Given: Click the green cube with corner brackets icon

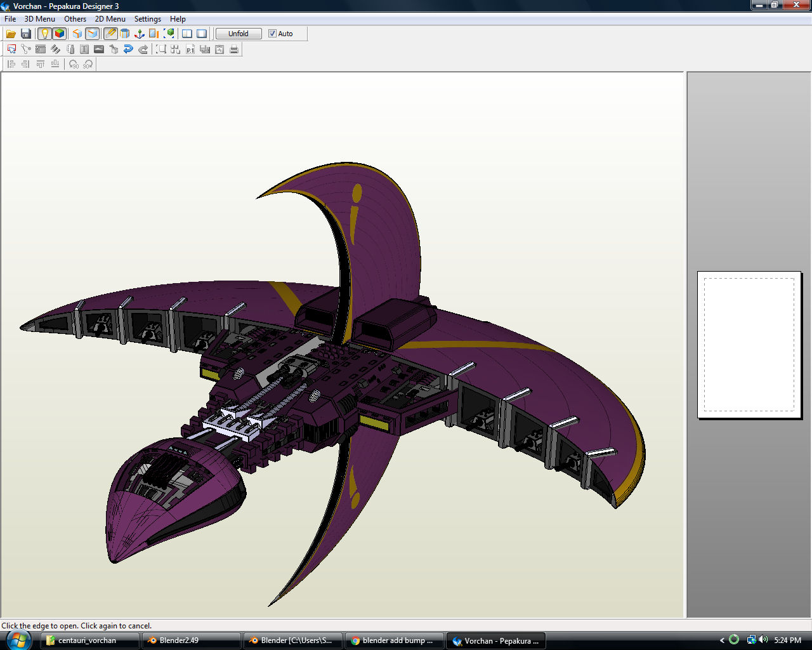Looking at the screenshot, I should pyautogui.click(x=169, y=34).
